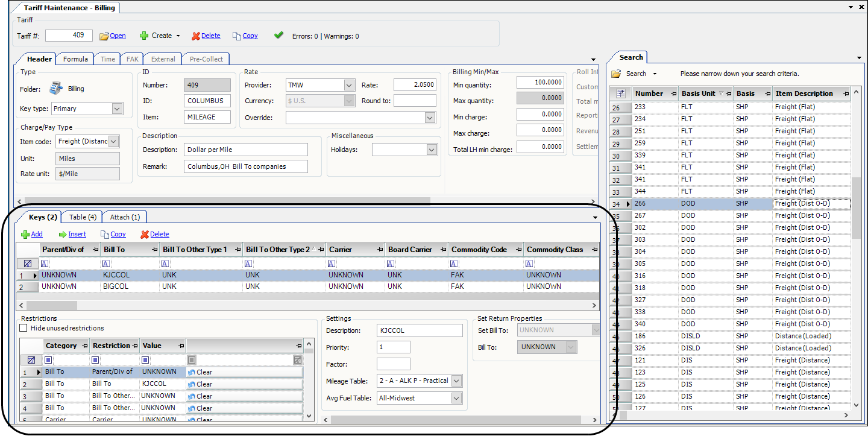The image size is (868, 436).
Task: Click the Copy tariff icon
Action: 237,36
